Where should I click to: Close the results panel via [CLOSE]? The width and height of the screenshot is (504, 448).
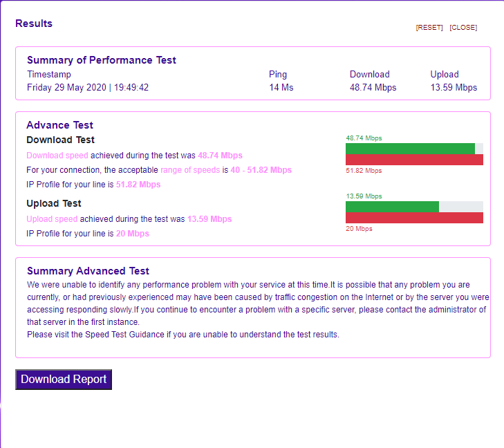[x=463, y=28]
